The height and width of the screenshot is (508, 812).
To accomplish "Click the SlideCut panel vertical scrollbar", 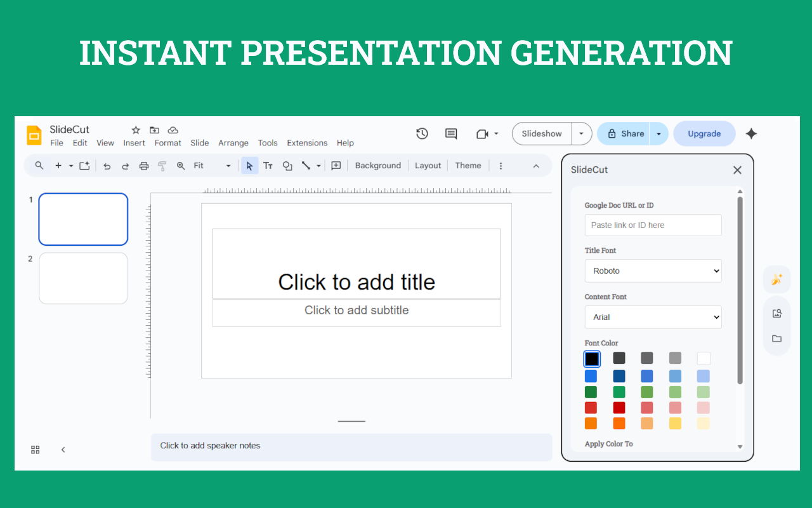I will pyautogui.click(x=740, y=290).
